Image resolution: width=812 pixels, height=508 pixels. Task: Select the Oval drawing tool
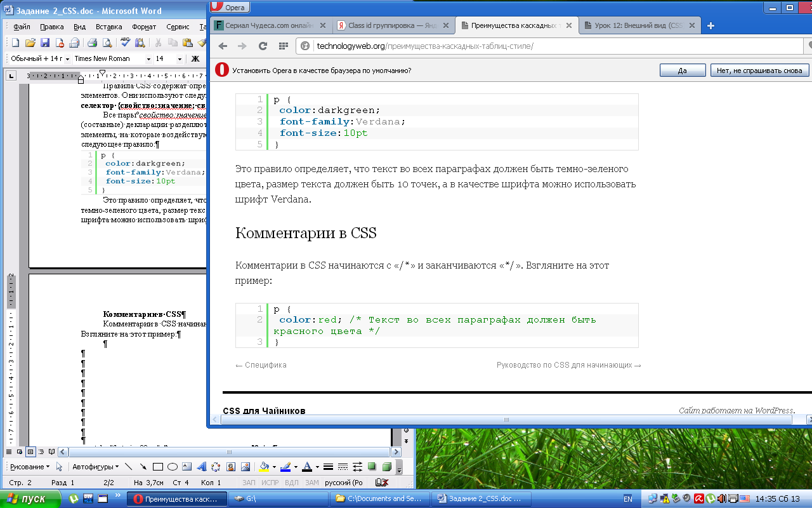[x=172, y=467]
